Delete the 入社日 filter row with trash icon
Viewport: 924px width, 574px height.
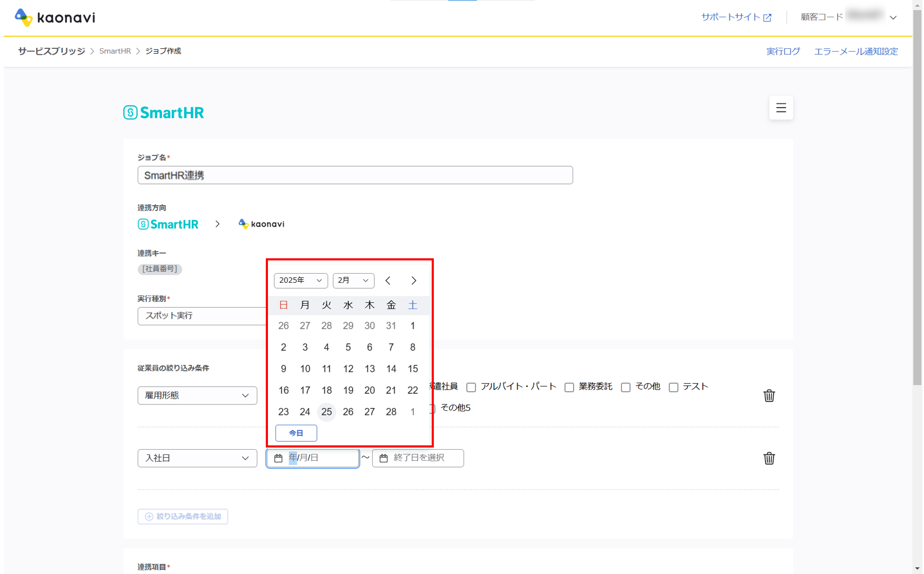[769, 458]
